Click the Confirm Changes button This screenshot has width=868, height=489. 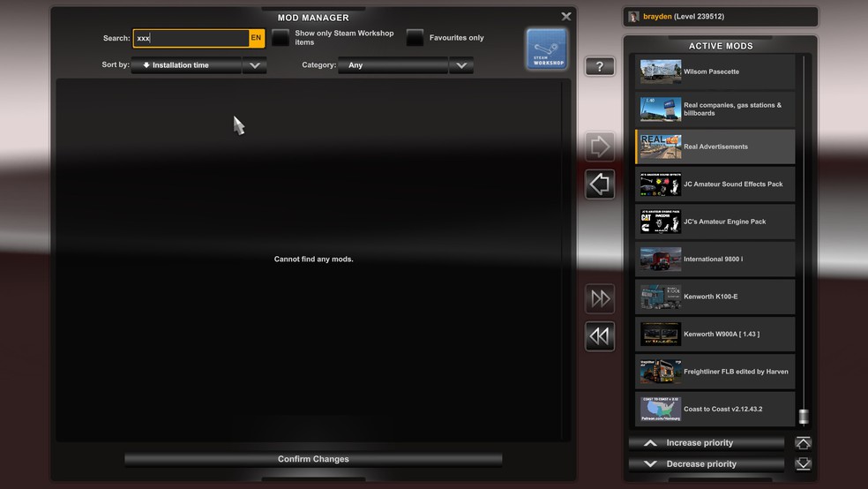tap(313, 459)
